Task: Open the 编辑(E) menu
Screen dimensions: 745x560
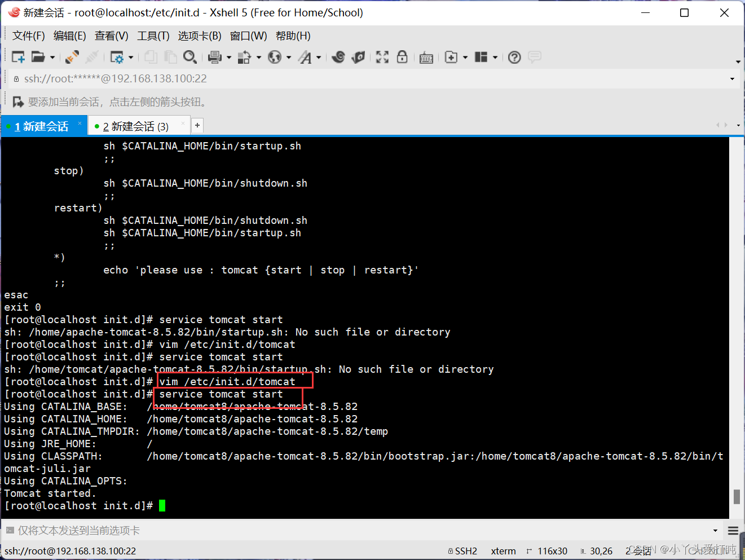Action: 70,36
